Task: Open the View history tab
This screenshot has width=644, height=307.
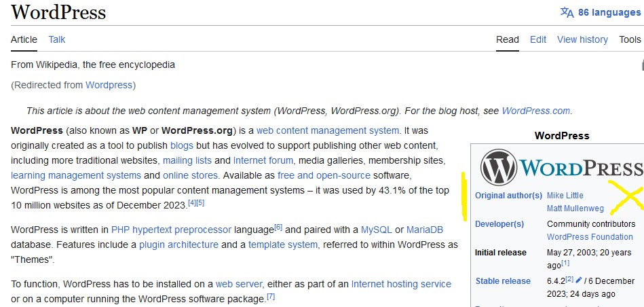Action: tap(582, 39)
